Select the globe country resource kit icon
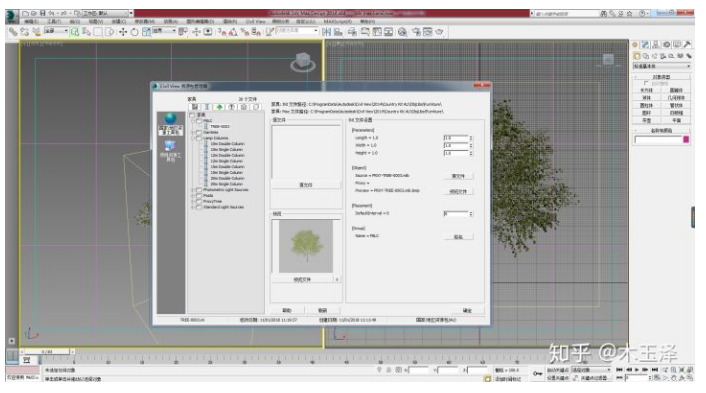 (170, 118)
